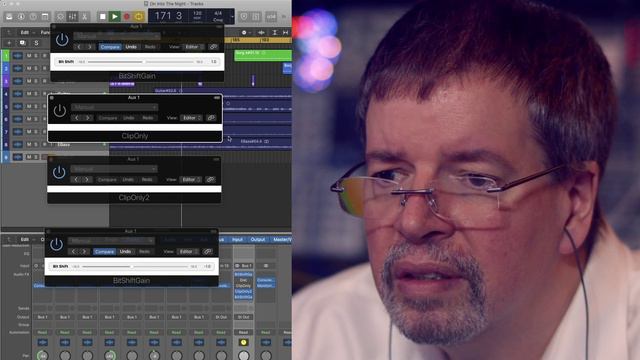Mute track 5 with its M button
The width and height of the screenshot is (640, 360).
[29, 106]
